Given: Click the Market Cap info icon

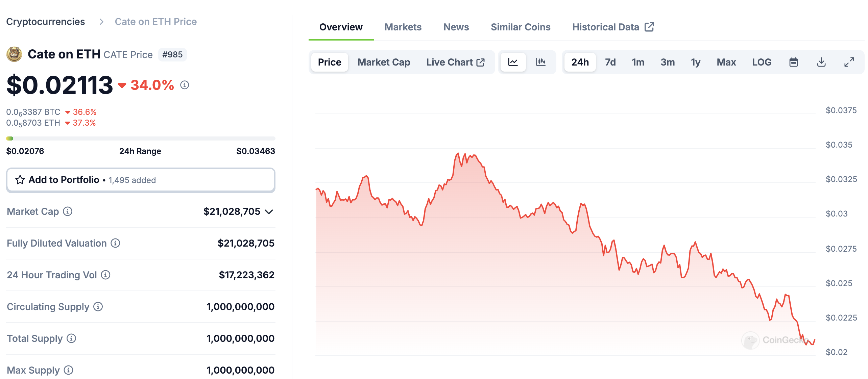Looking at the screenshot, I should (68, 211).
